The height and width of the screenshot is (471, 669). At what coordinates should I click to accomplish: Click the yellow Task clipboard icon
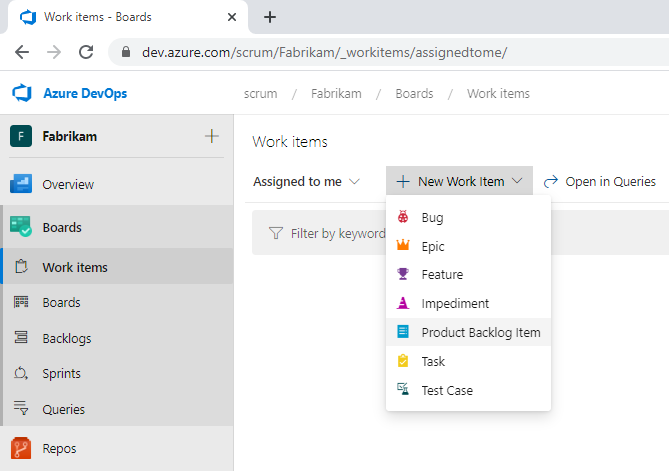click(403, 361)
